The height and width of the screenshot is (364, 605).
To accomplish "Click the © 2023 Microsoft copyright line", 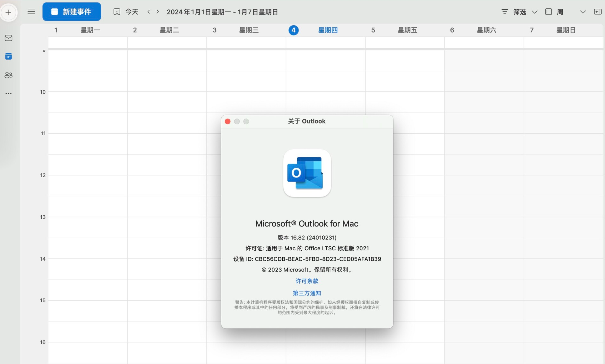I will (x=307, y=270).
